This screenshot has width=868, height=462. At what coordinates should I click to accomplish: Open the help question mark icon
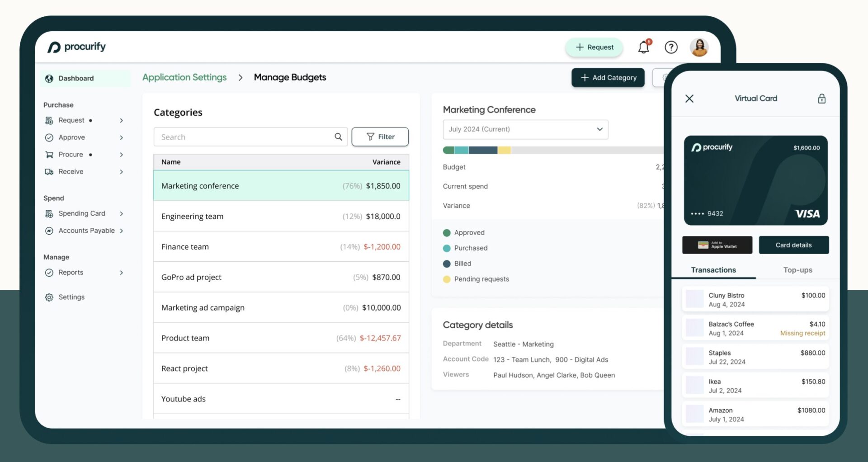pos(671,47)
